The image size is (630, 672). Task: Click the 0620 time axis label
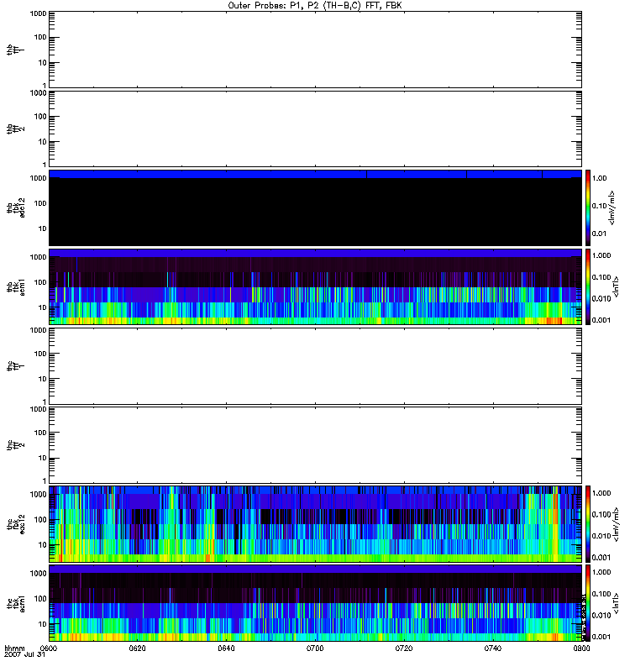pyautogui.click(x=138, y=648)
